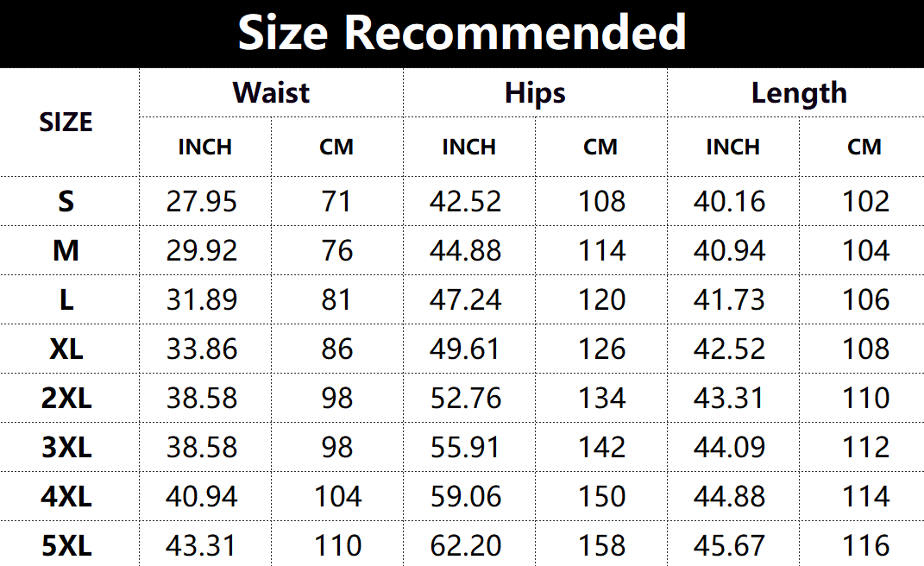Select the Length column group header
Image resolution: width=924 pixels, height=566 pixels.
click(x=799, y=93)
